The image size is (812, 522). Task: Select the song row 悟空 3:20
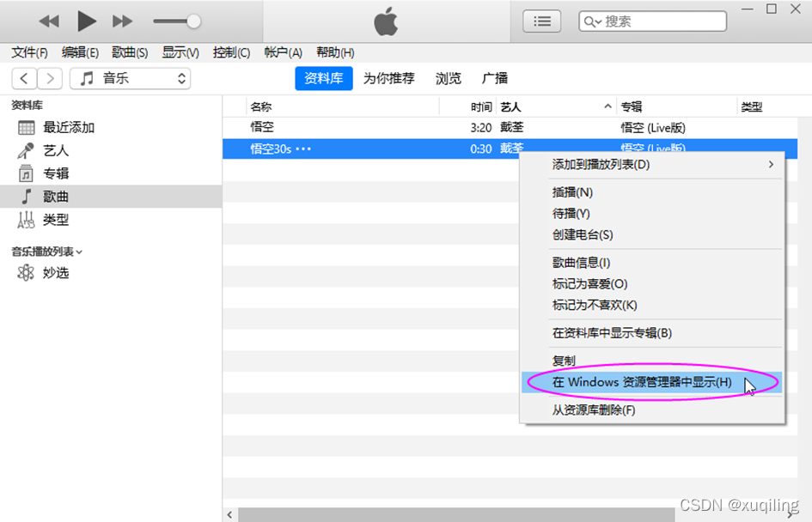[510, 128]
